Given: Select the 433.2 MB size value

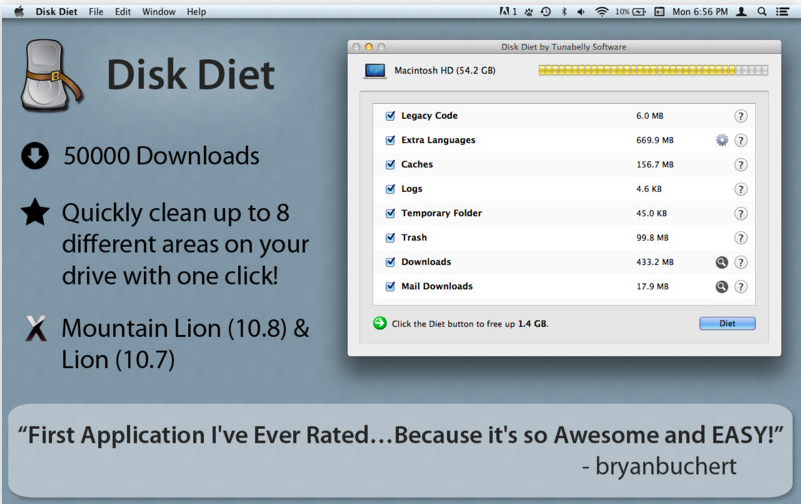Looking at the screenshot, I should pyautogui.click(x=655, y=262).
